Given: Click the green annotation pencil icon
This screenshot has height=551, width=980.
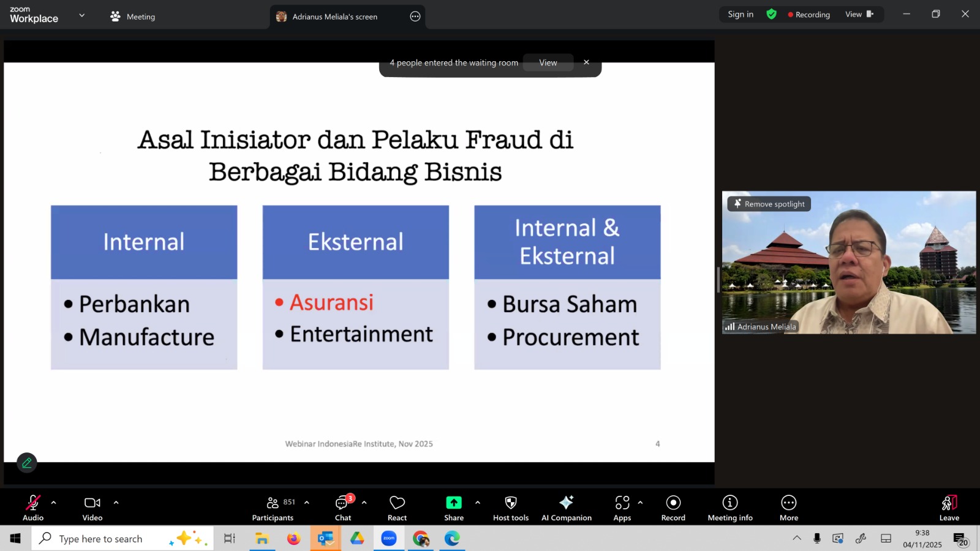Looking at the screenshot, I should (x=27, y=463).
